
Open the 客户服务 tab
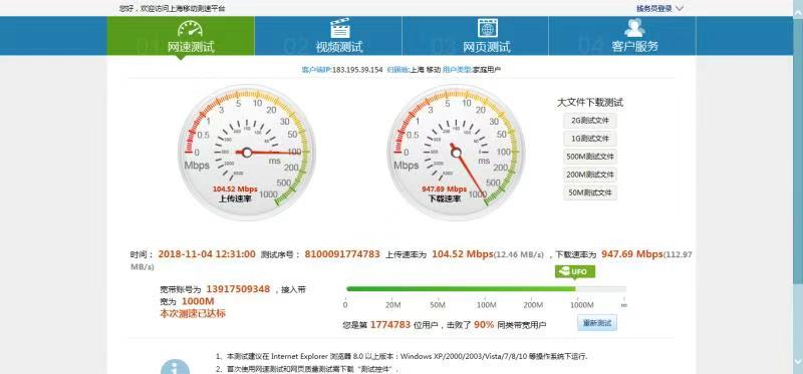[622, 36]
